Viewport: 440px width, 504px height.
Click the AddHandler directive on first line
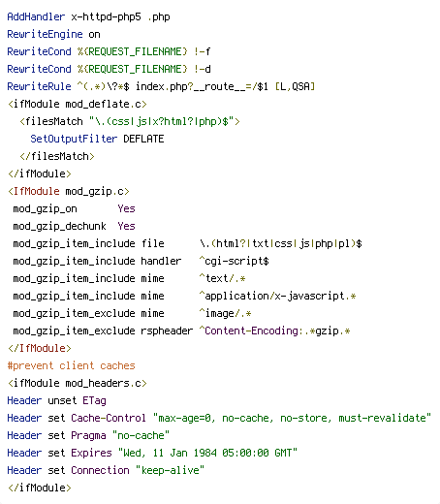[36, 16]
